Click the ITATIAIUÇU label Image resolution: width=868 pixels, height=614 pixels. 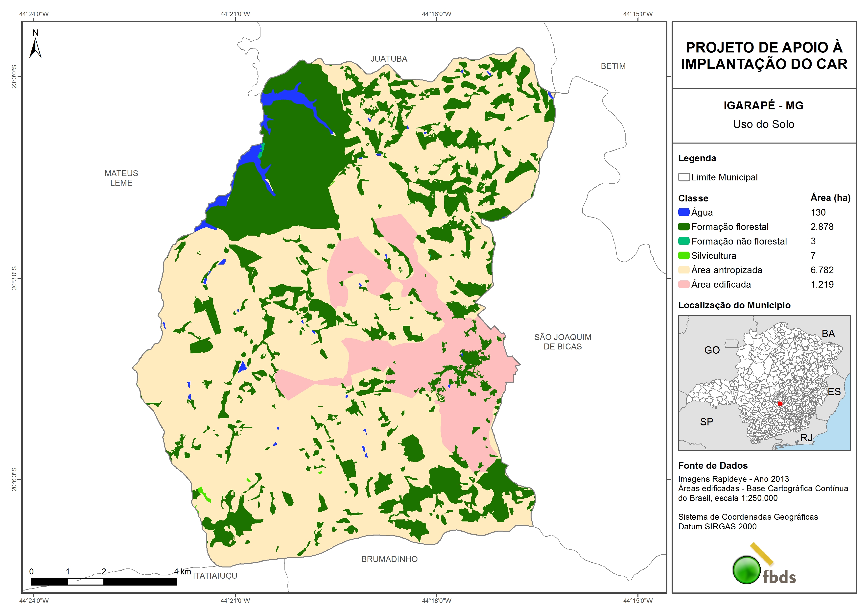point(215,576)
